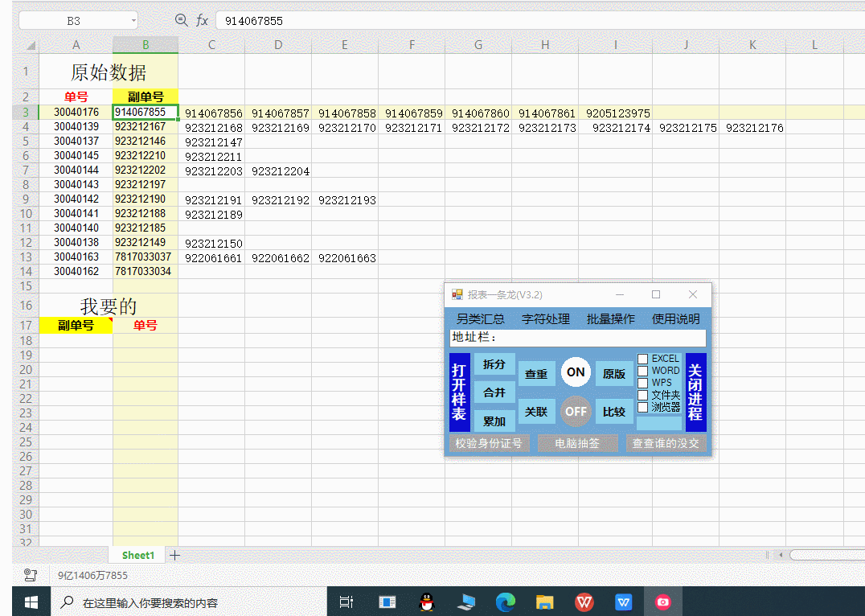Click the Name Box showing B3

click(78, 21)
